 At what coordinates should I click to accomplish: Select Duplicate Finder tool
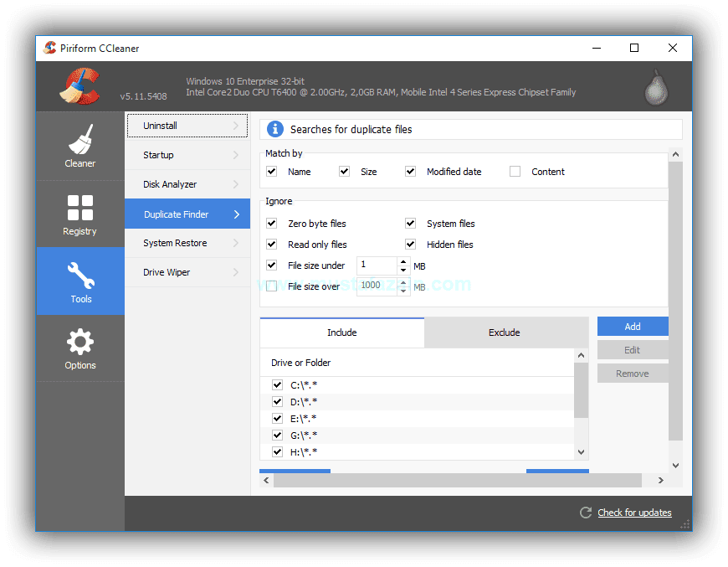[x=187, y=214]
